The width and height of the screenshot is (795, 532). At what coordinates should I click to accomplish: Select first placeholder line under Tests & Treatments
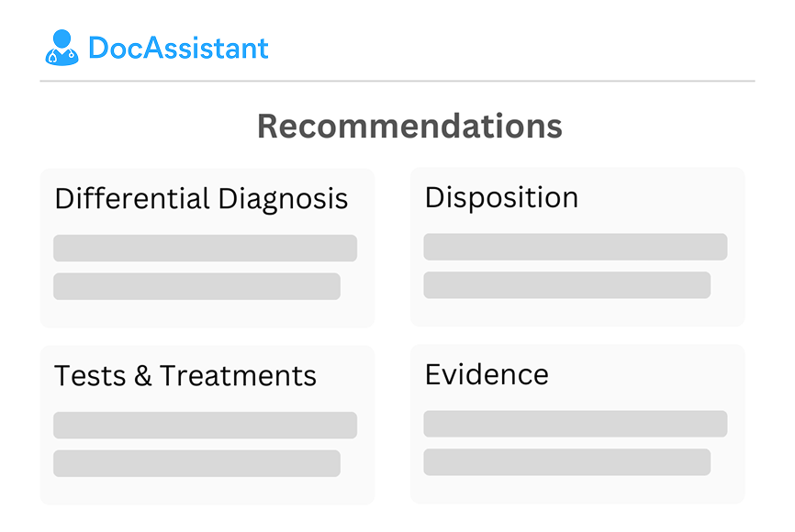click(x=206, y=425)
